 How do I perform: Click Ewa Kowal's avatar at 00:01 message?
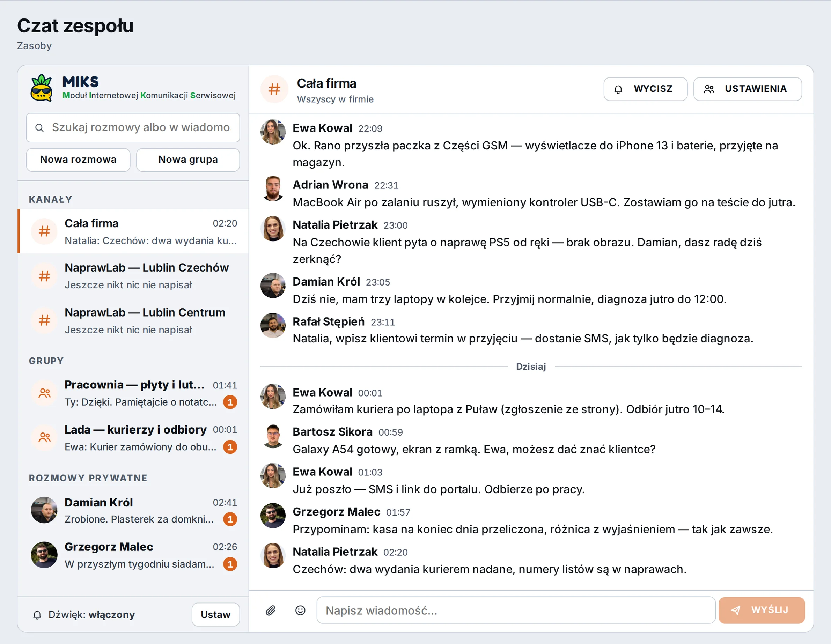pos(273,397)
